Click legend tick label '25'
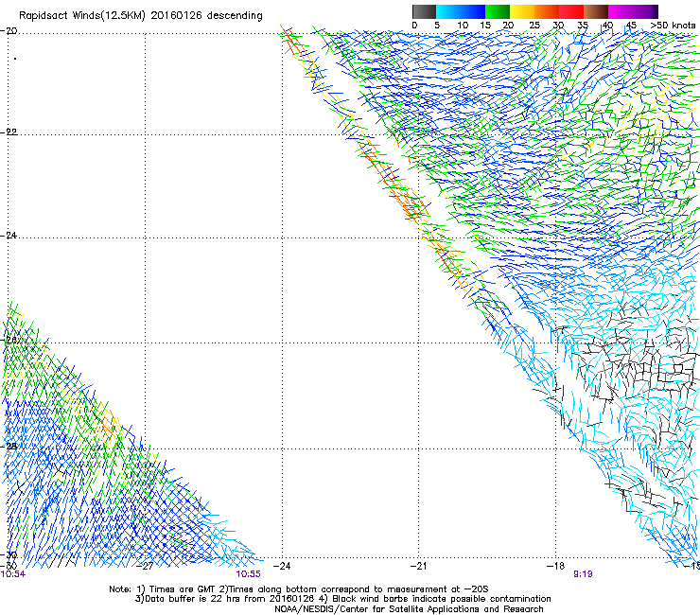The width and height of the screenshot is (700, 615). (x=534, y=26)
